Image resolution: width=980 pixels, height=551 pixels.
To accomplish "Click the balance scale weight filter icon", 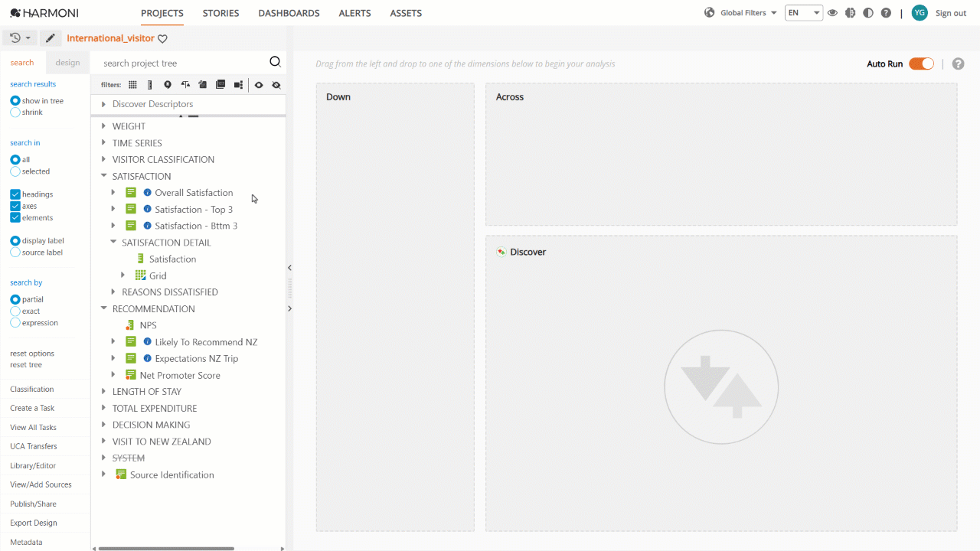I will click(x=185, y=85).
